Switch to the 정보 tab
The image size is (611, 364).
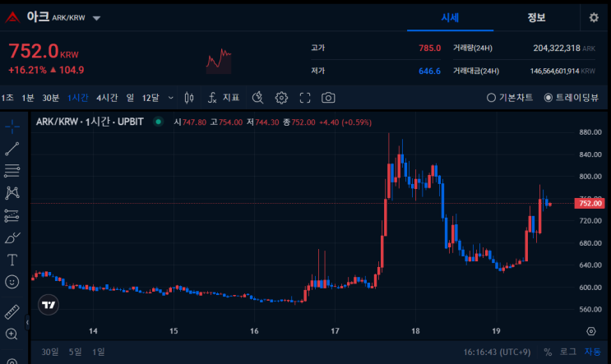click(x=536, y=17)
